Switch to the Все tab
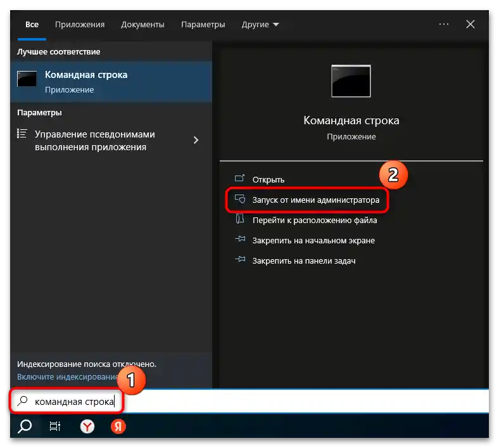Viewport: 499px width, 448px height. 32,25
